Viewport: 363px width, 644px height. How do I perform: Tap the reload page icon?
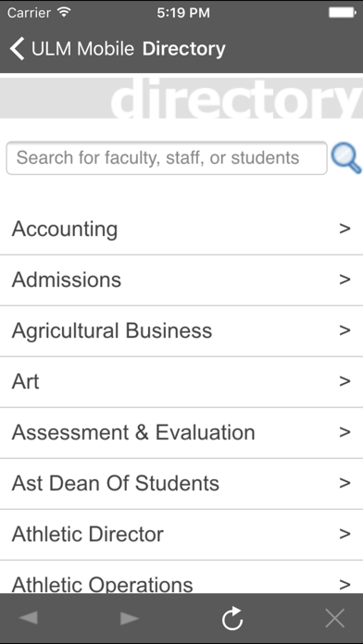click(232, 618)
